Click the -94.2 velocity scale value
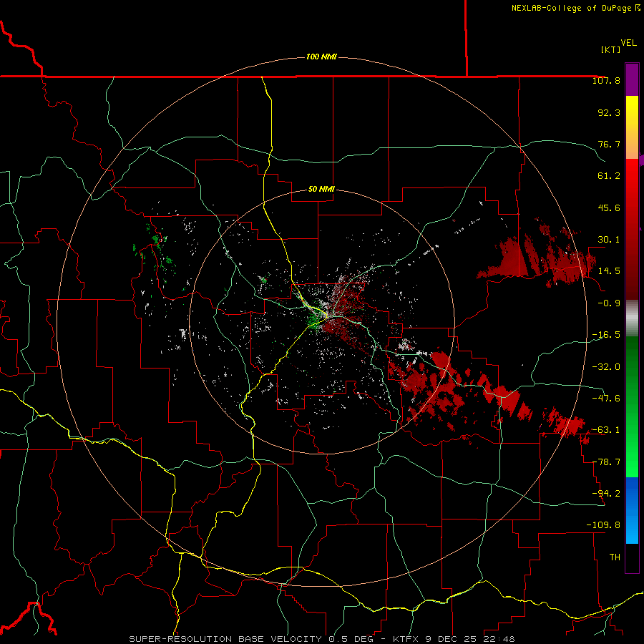The width and height of the screenshot is (644, 644). coord(606,494)
